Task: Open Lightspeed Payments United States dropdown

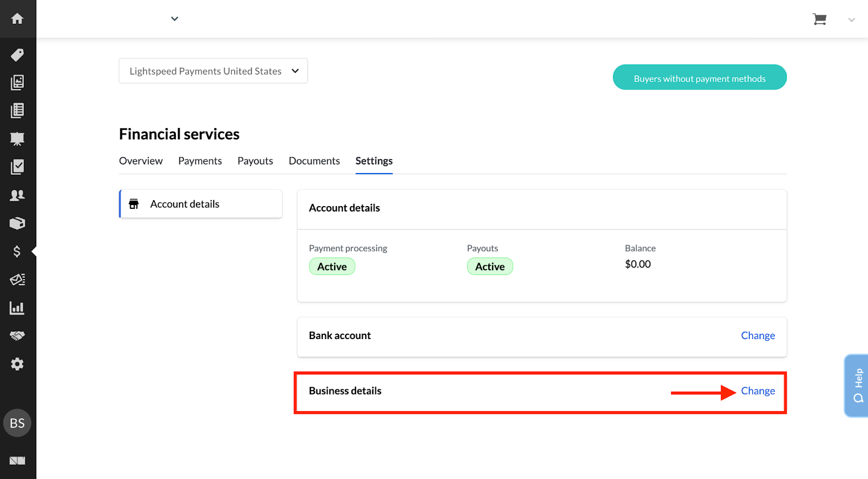Action: tap(213, 71)
